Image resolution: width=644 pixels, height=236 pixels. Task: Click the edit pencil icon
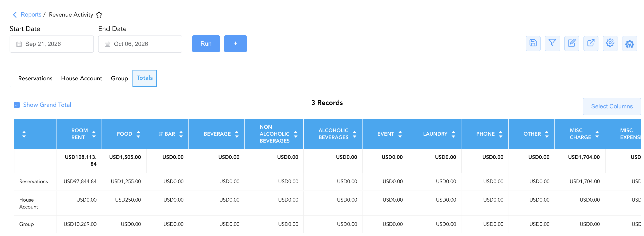click(571, 43)
